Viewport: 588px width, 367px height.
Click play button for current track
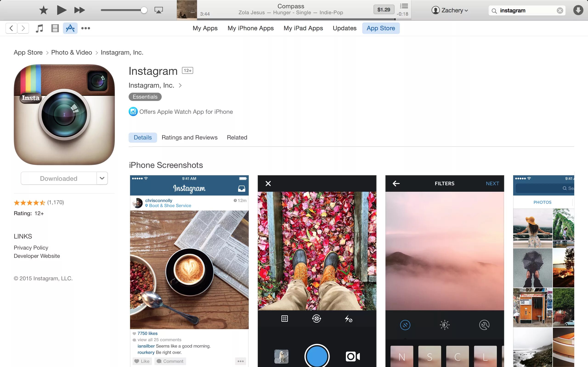(x=61, y=10)
